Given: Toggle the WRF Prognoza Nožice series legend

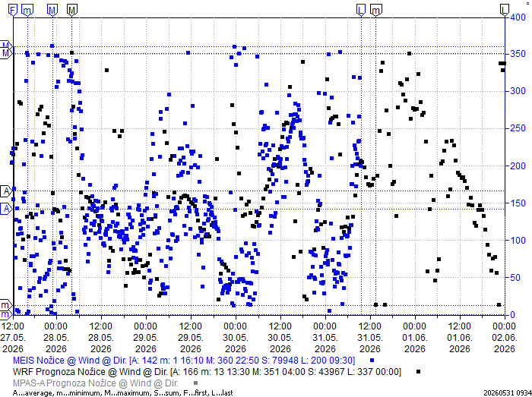Looking at the screenshot, I should (207, 372).
